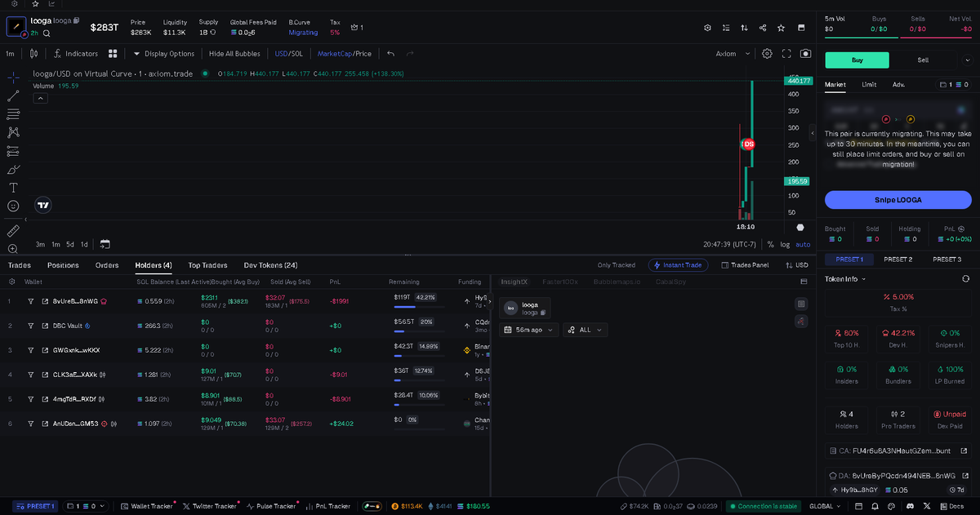Screen dimensions: 980x515
Task: Select the ruler measure tool
Action: pos(13,231)
